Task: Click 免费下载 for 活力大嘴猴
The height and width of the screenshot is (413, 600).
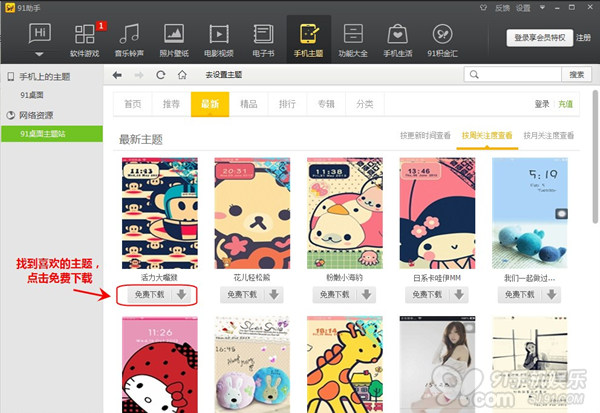Action: tap(150, 295)
